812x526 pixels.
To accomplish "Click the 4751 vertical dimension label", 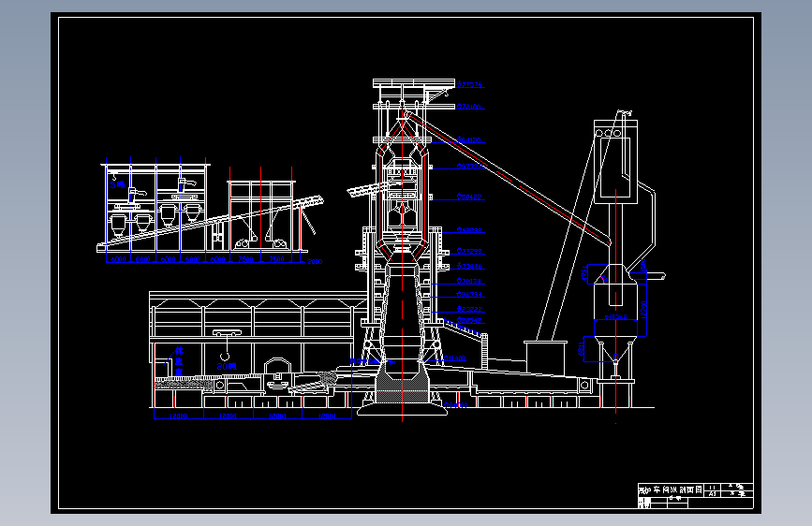I will [585, 273].
